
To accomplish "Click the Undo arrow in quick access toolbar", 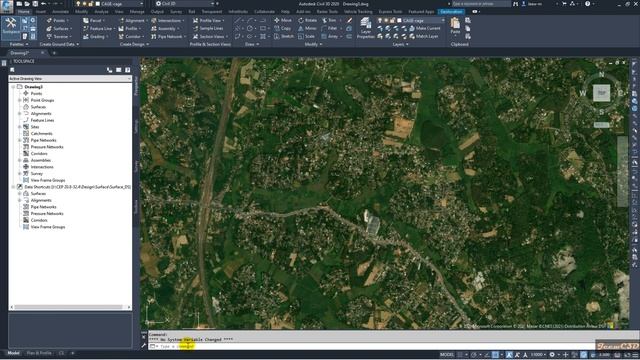I will click(43, 4).
